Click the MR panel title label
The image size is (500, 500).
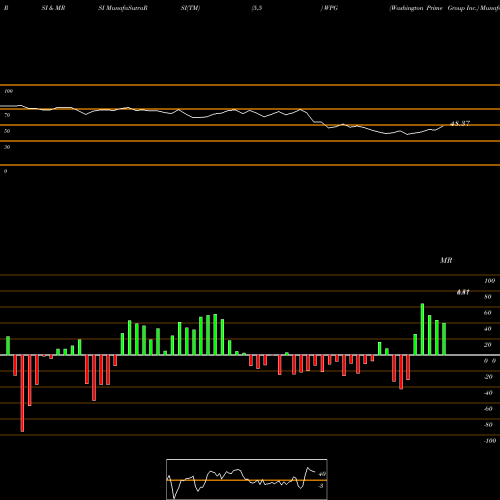pyautogui.click(x=446, y=260)
